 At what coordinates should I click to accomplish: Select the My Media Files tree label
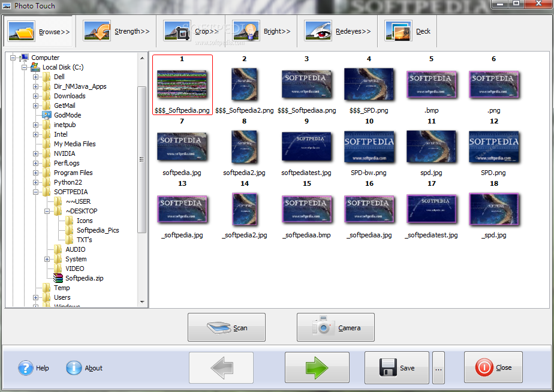click(x=74, y=144)
